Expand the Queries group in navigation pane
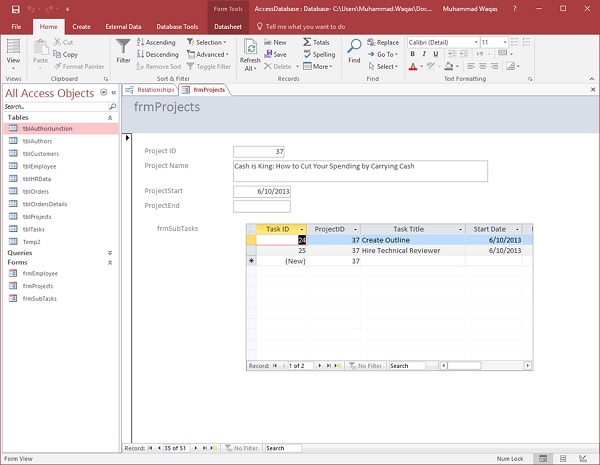This screenshot has height=465, width=600. point(110,253)
